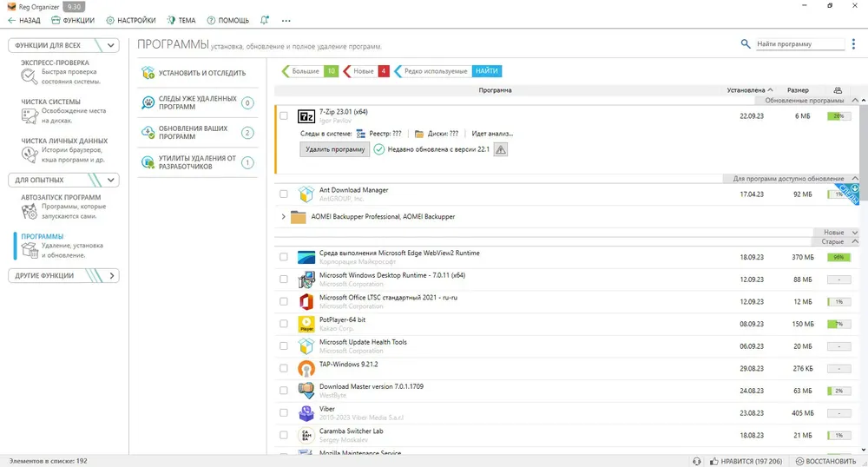Expand the Новые group
The width and height of the screenshot is (868, 467).
855,233
